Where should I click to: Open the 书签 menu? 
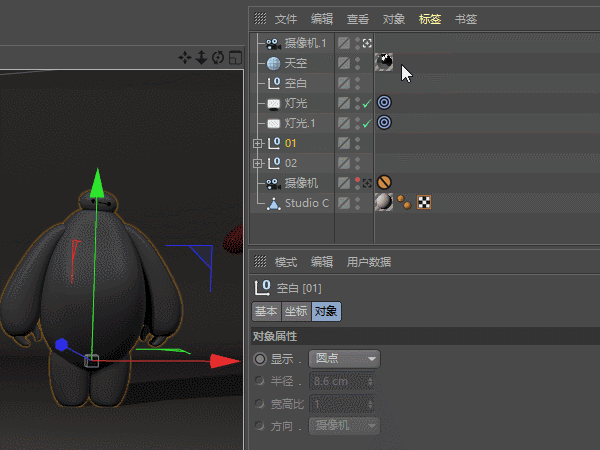click(x=466, y=19)
